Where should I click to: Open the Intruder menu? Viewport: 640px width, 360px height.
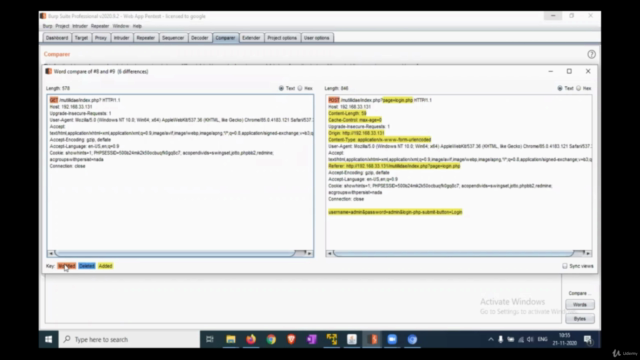point(80,26)
